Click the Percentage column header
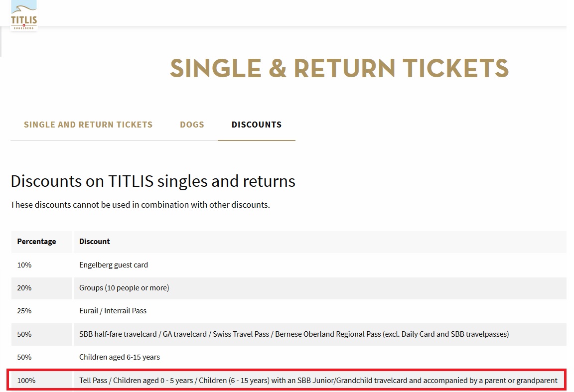Screen dimensions: 574x392 (36, 242)
